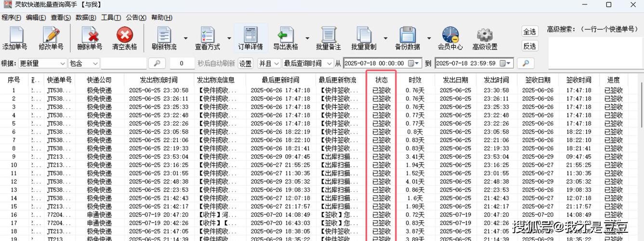The image size is (644, 241).
Task: Click the 刷新物流 refresh logistics icon
Action: pos(164,36)
